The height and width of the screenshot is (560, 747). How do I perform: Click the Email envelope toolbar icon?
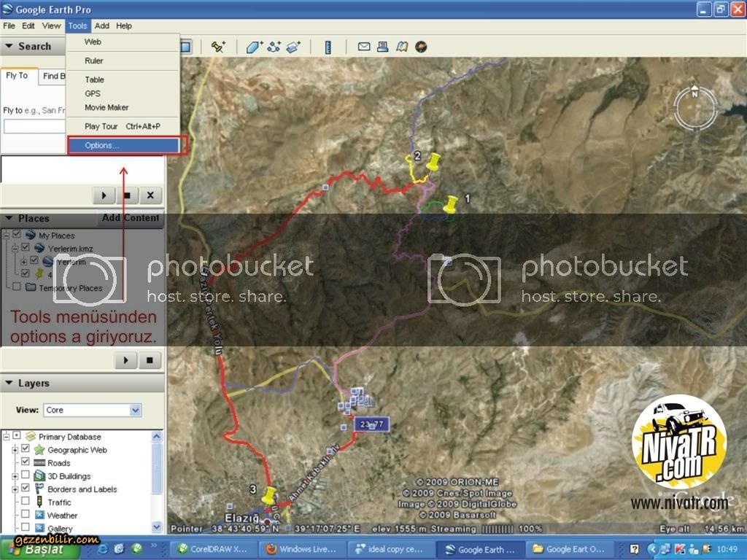pos(364,47)
